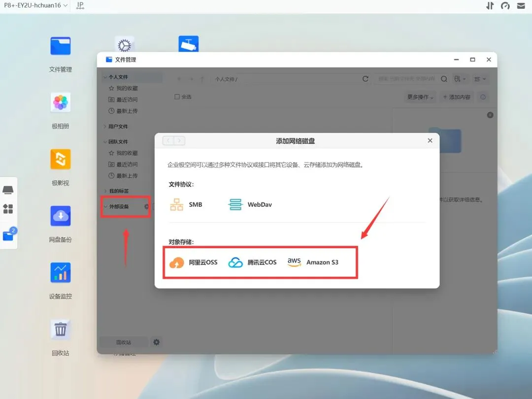Click the forward arrow in file manager toolbar
The image size is (532, 399).
click(191, 79)
